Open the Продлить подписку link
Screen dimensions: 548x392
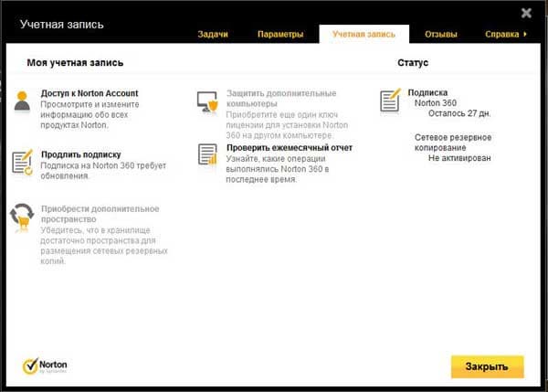[81, 154]
